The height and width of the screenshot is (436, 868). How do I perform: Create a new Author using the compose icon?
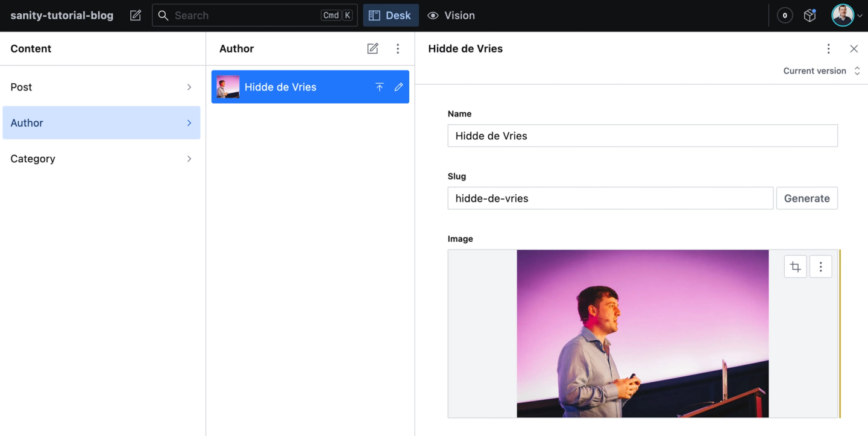373,48
